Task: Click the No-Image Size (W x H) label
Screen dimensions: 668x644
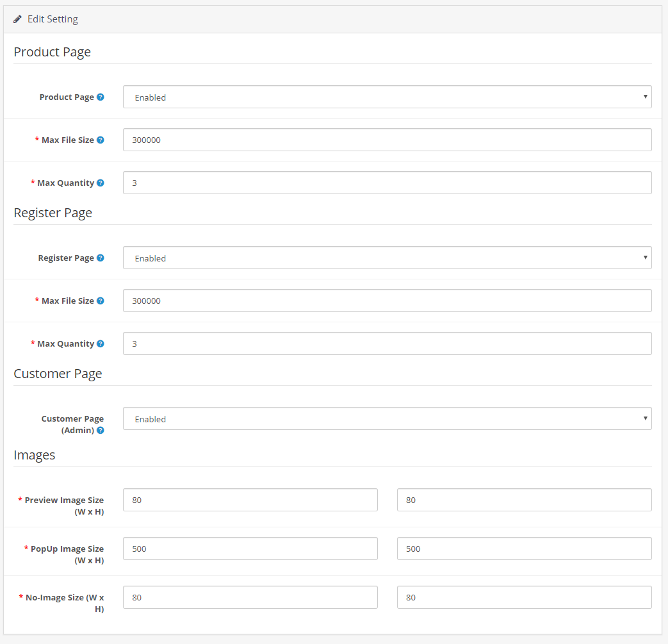Action: [61, 603]
